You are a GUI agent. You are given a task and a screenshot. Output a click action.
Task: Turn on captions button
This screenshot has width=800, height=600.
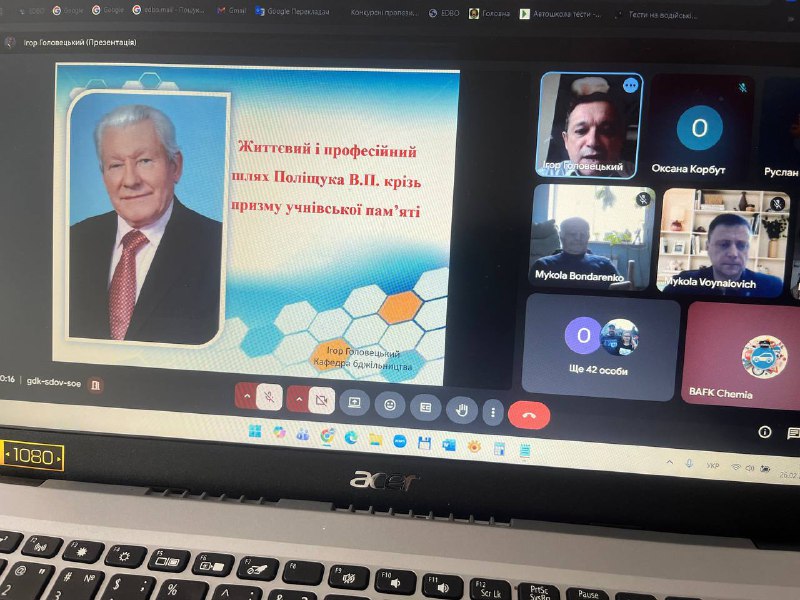pos(425,407)
